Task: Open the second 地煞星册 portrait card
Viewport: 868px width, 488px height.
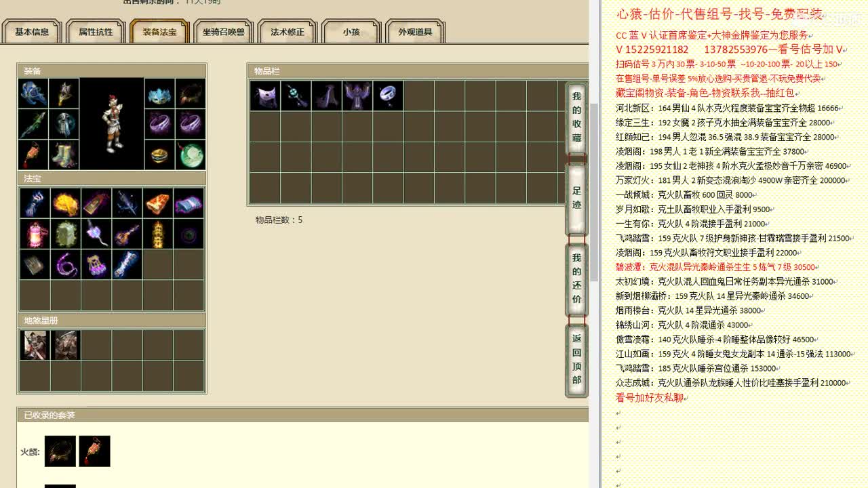Action: pos(66,345)
